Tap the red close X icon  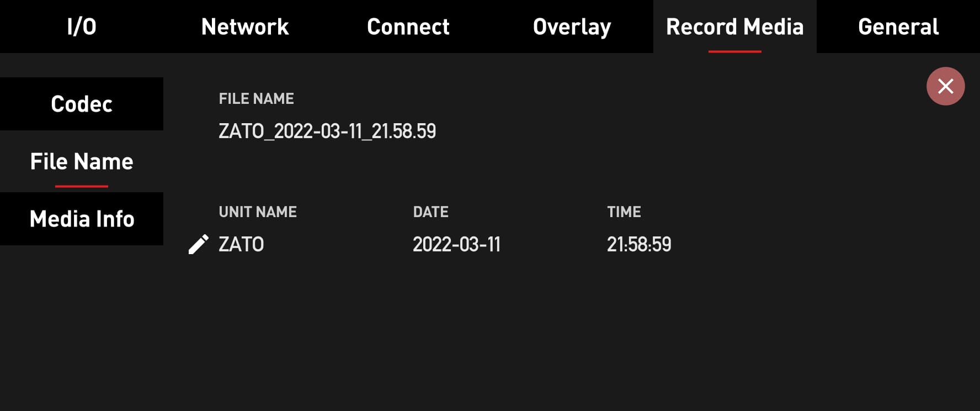coord(945,86)
